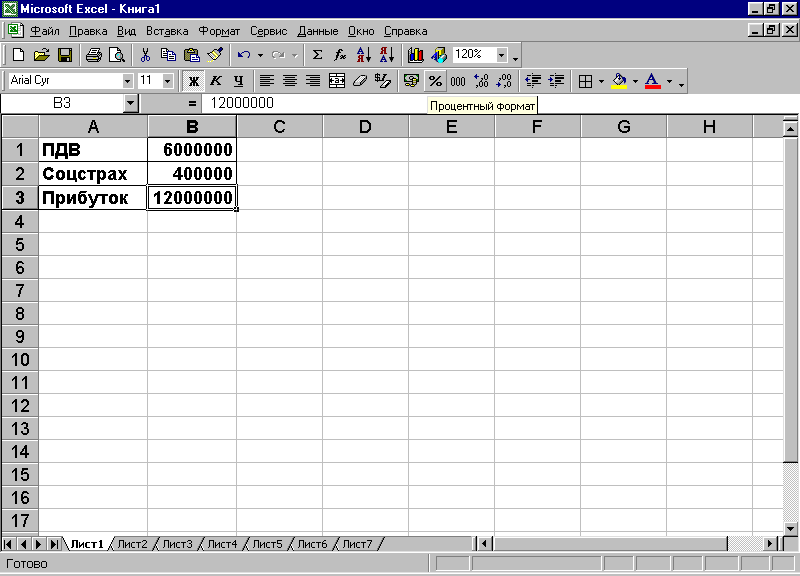
Task: Click the Borders button
Action: [x=585, y=81]
